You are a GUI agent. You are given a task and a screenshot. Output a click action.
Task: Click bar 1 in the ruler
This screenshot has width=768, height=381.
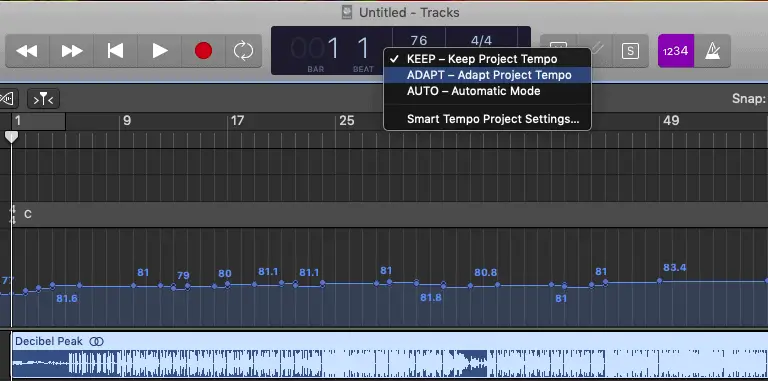click(x=18, y=120)
